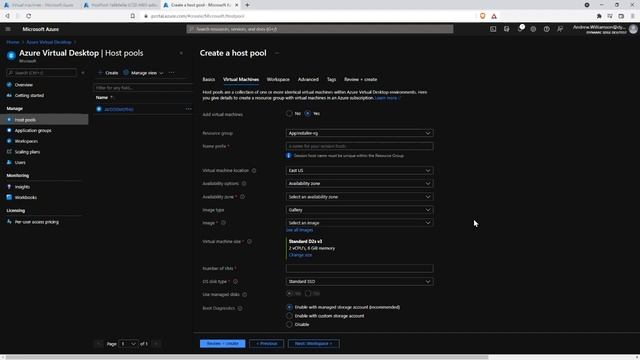640x360 pixels.
Task: Open the Directories and subscriptions filter icon
Action: [x=507, y=29]
